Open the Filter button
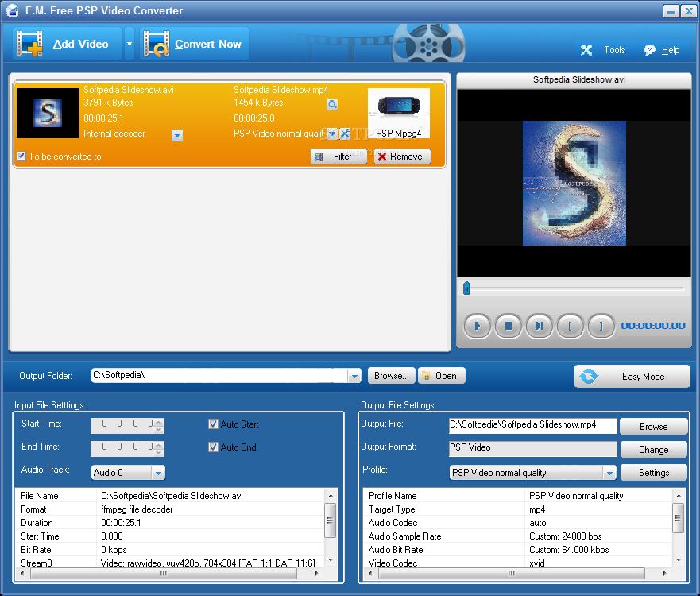Viewport: 700px width, 596px height. (x=338, y=157)
